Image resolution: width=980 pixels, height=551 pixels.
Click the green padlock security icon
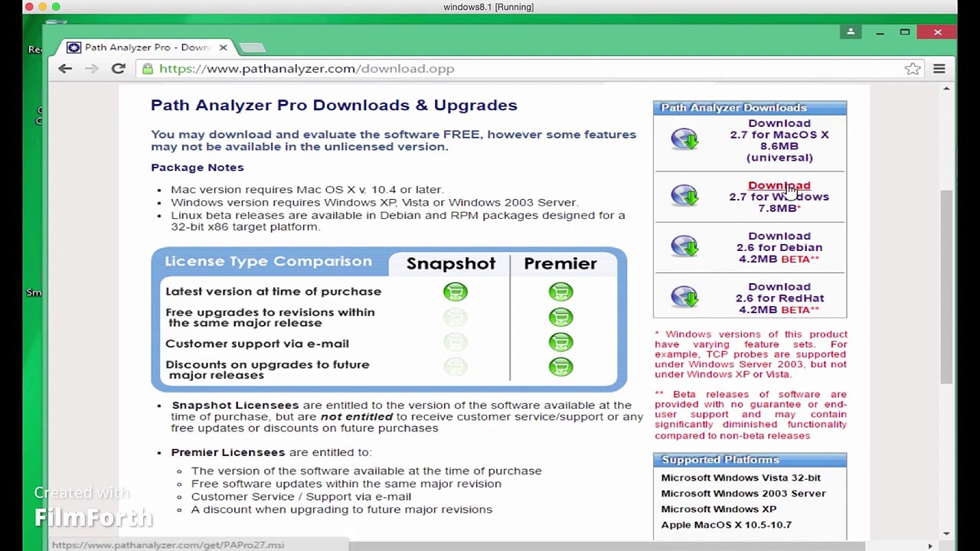click(148, 69)
